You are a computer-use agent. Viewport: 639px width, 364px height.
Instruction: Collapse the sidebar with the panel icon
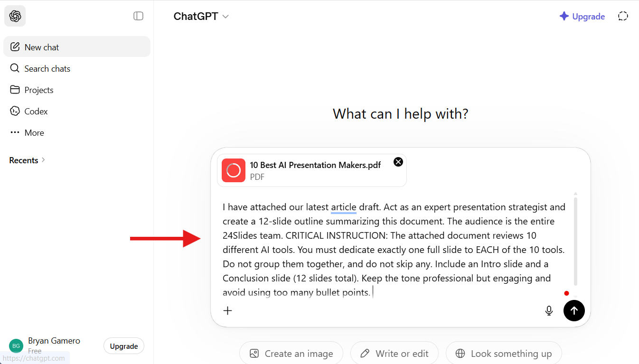coord(138,16)
